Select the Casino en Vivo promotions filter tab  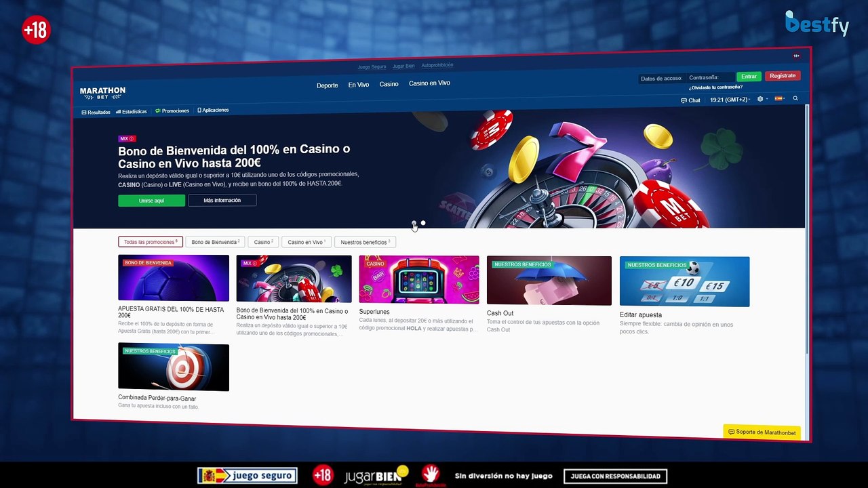click(307, 242)
